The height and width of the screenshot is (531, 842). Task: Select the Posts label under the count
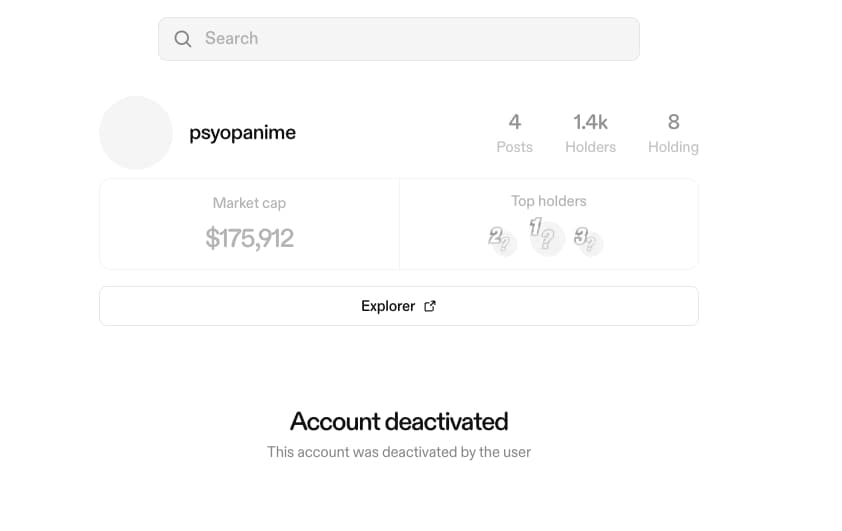(514, 147)
